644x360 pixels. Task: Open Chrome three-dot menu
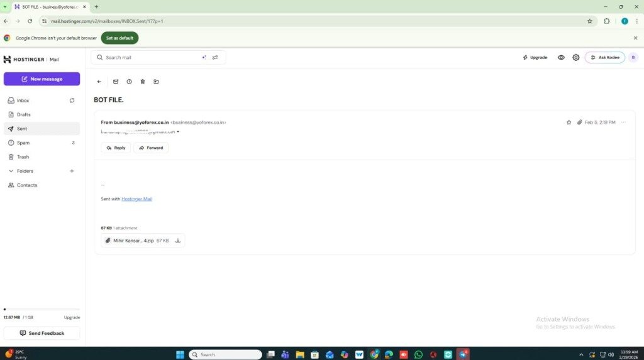click(636, 21)
